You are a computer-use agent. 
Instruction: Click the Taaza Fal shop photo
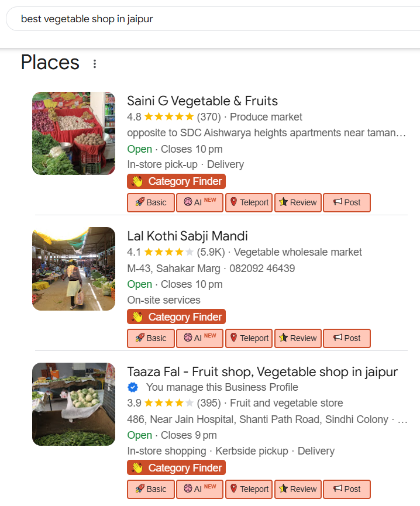[x=74, y=405]
